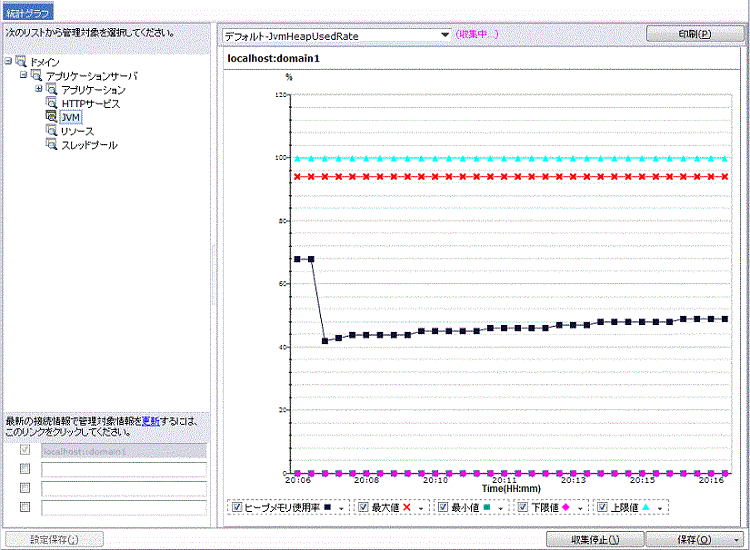Expand the アプリケーション tree node

(39, 89)
